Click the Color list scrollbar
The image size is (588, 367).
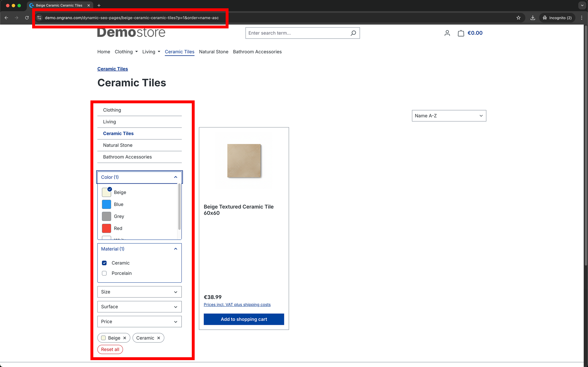[x=179, y=207]
